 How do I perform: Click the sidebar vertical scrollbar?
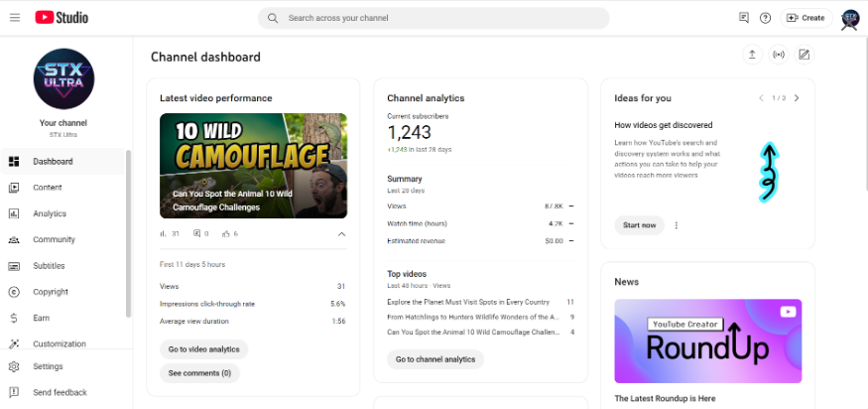[128, 232]
